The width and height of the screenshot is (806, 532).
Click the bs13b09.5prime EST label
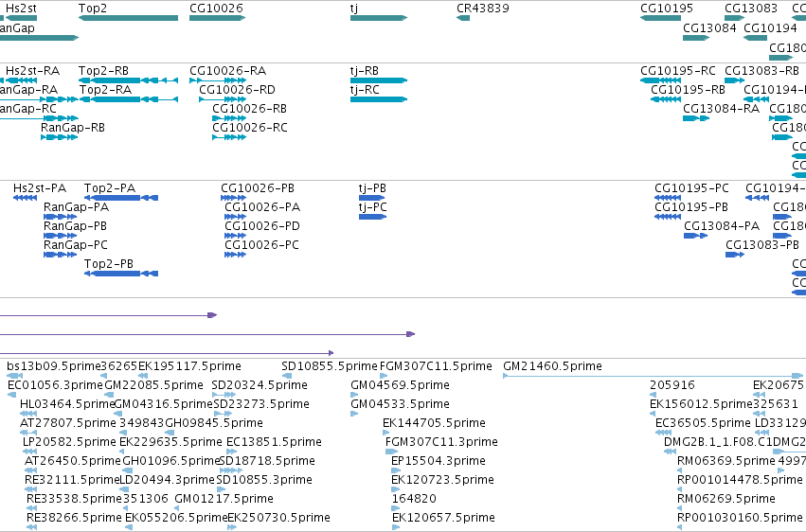click(x=53, y=366)
